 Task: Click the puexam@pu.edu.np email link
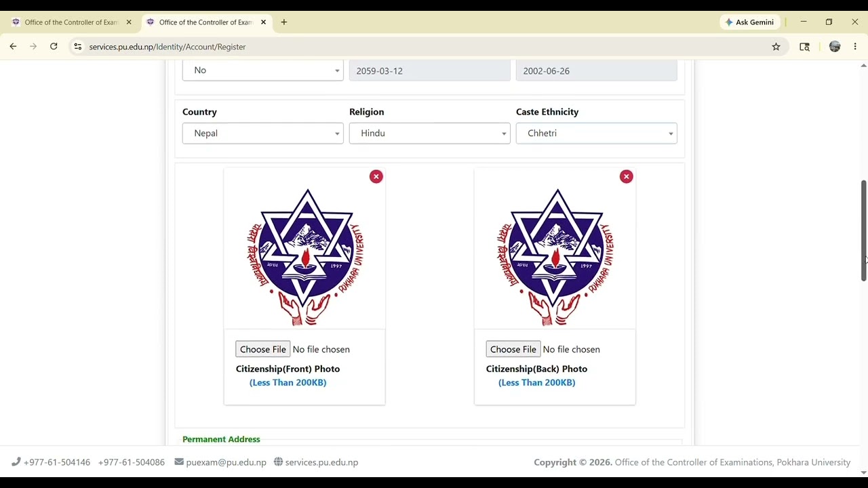click(226, 462)
